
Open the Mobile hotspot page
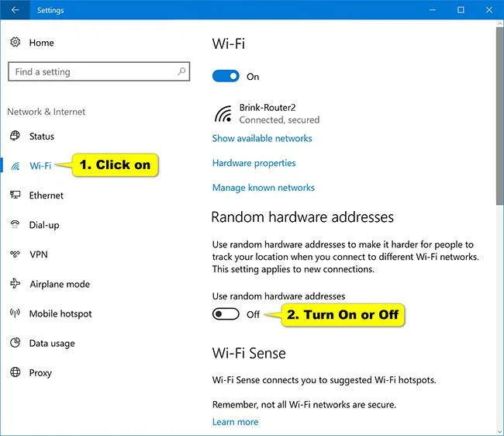coord(60,314)
